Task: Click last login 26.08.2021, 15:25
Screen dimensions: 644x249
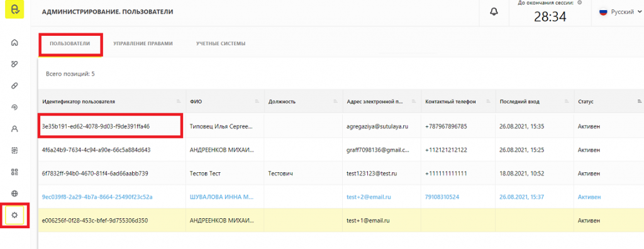Action: pos(522,150)
